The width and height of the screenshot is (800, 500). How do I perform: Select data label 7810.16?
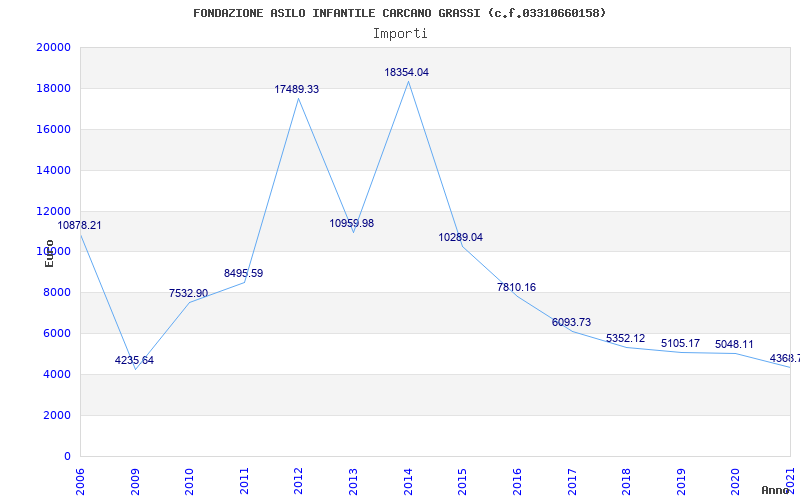tap(516, 287)
